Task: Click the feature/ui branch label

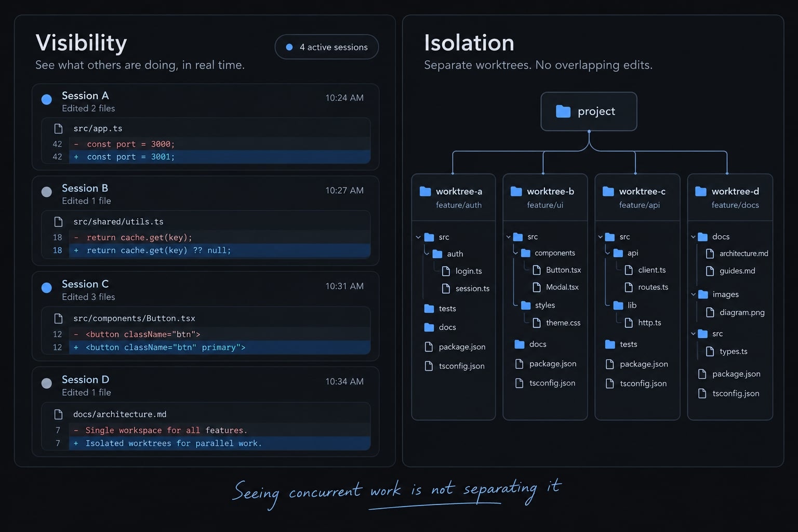Action: [x=545, y=205]
